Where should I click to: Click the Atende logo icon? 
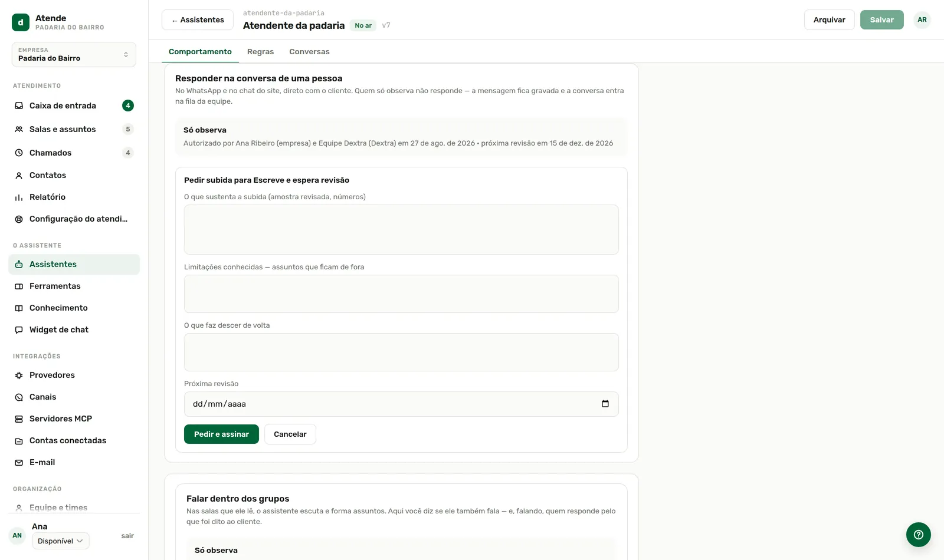point(21,22)
